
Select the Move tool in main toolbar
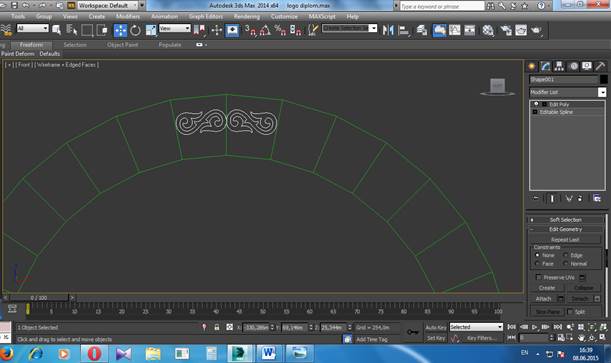pyautogui.click(x=120, y=30)
